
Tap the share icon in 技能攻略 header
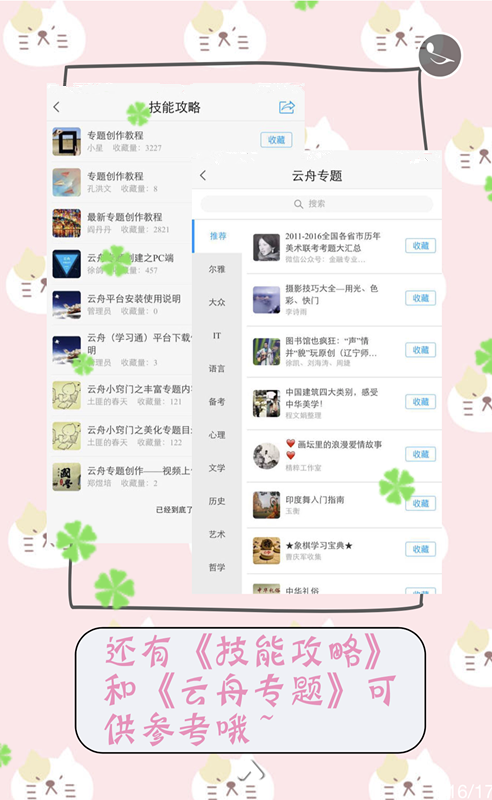287,107
